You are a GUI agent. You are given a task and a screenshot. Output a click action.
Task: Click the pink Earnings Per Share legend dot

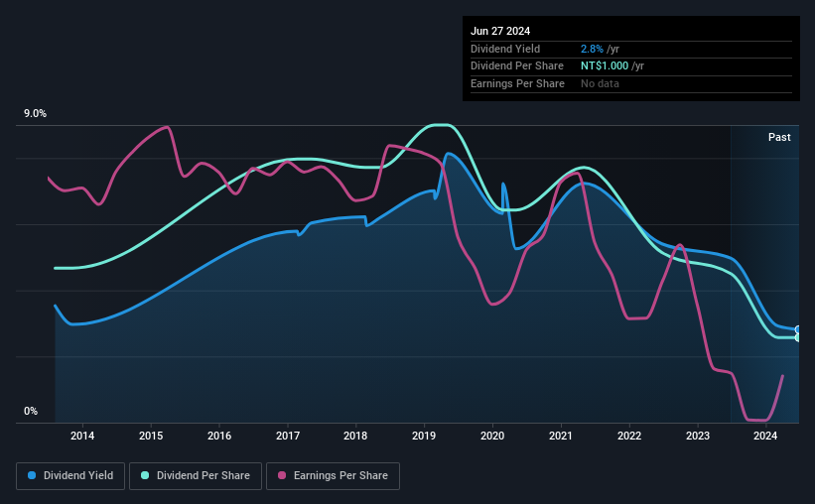[x=282, y=475]
